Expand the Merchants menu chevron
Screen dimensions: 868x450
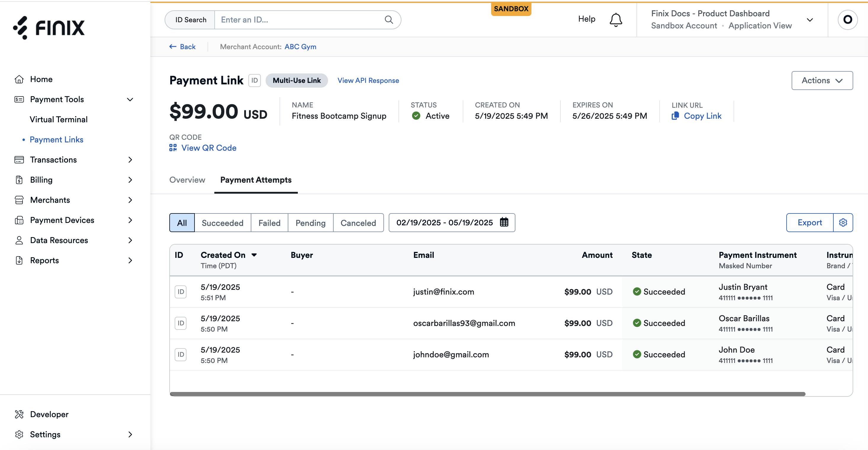click(x=130, y=200)
